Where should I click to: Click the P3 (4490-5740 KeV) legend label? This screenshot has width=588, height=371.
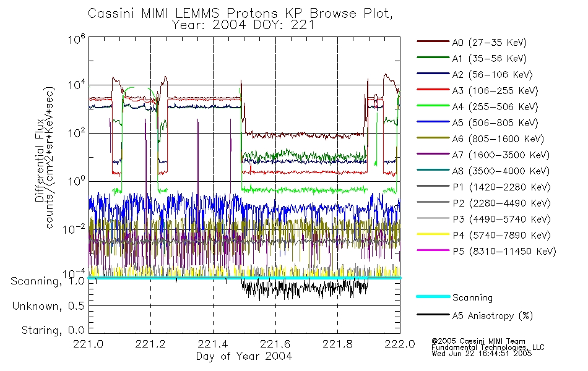501,220
